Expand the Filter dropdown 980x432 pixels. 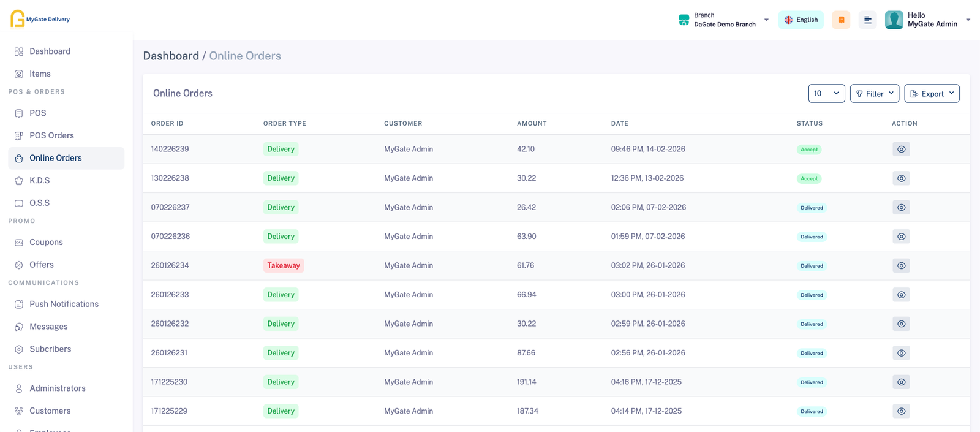[x=874, y=94]
